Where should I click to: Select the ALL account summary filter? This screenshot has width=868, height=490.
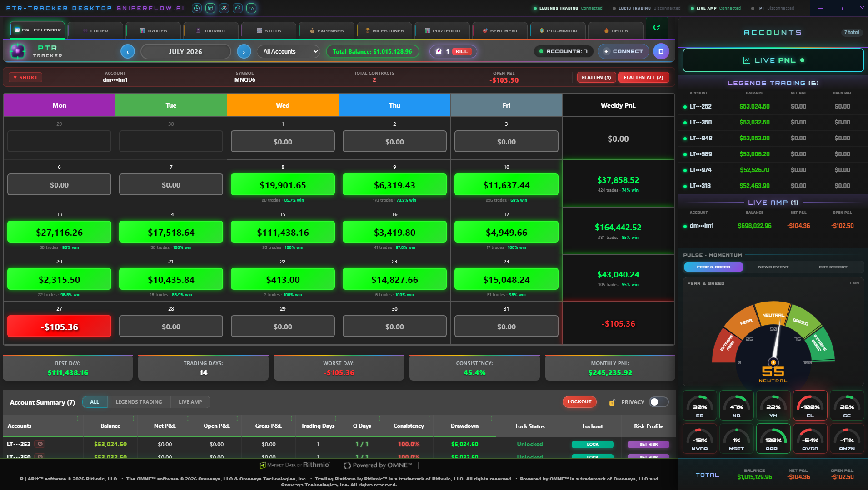(x=95, y=402)
